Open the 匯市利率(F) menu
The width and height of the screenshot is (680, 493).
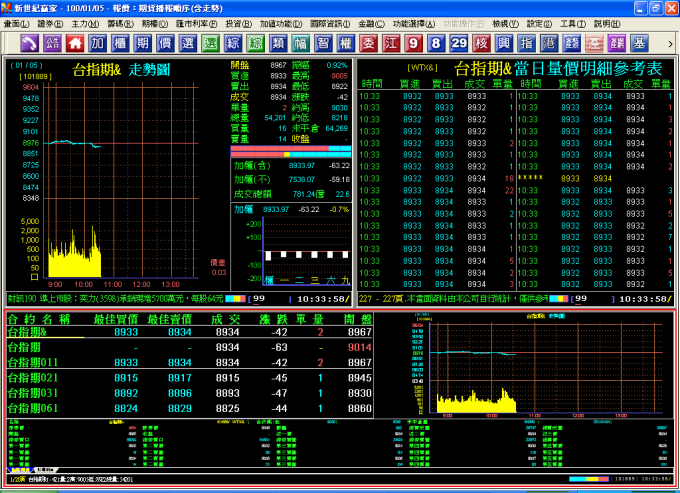click(x=196, y=24)
